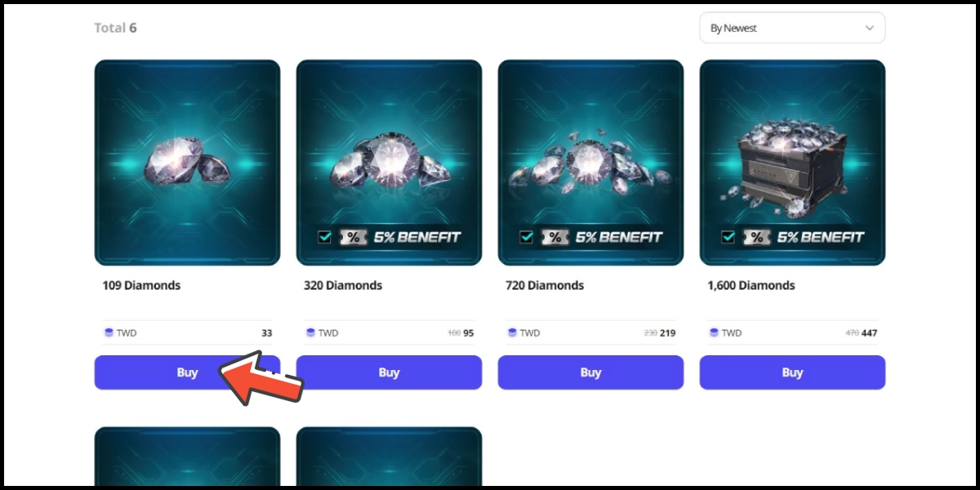980x490 pixels.
Task: Click the coin icon beside 720 Diamonds TWD price
Action: pyautogui.click(x=512, y=332)
